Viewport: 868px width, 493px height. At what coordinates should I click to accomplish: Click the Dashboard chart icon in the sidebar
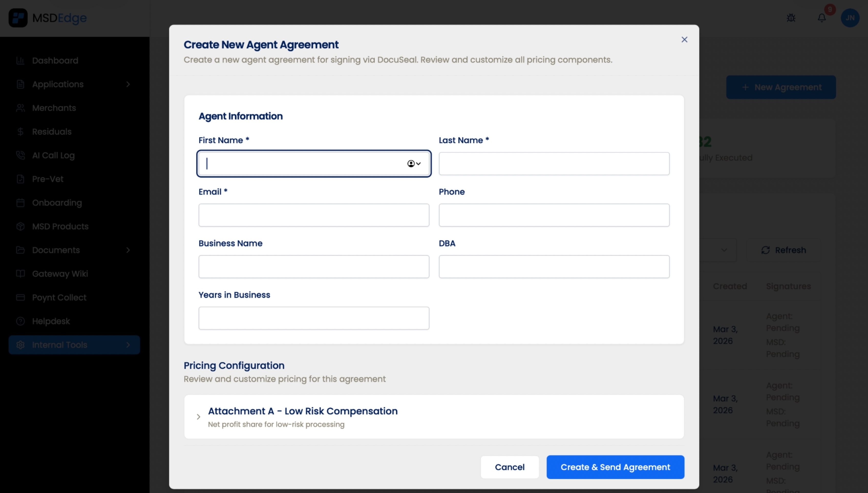pyautogui.click(x=20, y=61)
